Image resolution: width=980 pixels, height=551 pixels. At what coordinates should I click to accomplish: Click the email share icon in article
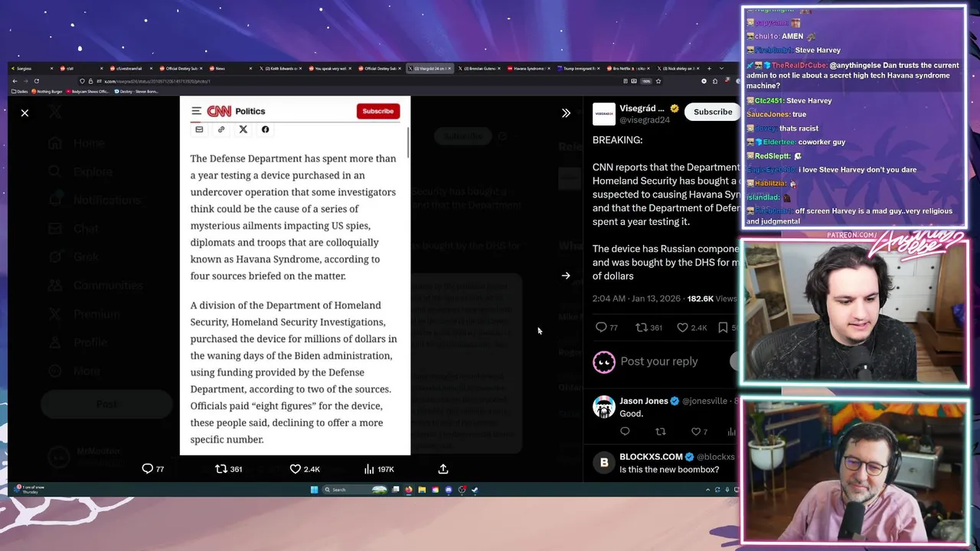pos(199,129)
